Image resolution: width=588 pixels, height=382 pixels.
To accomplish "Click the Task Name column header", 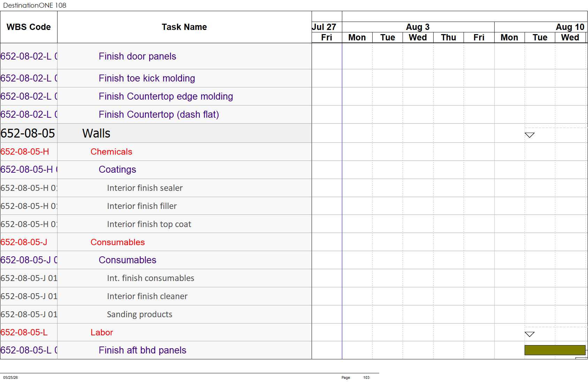I will pos(184,27).
